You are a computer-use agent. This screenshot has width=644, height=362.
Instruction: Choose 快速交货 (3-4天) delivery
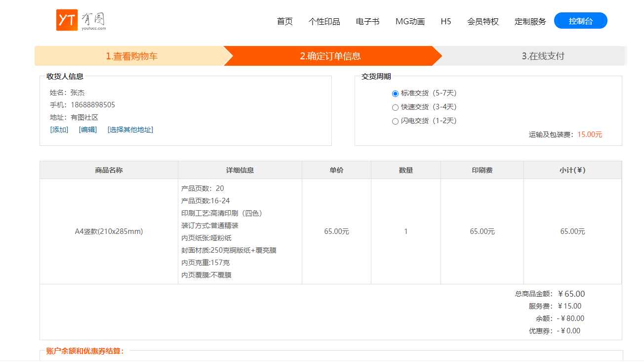(x=395, y=107)
